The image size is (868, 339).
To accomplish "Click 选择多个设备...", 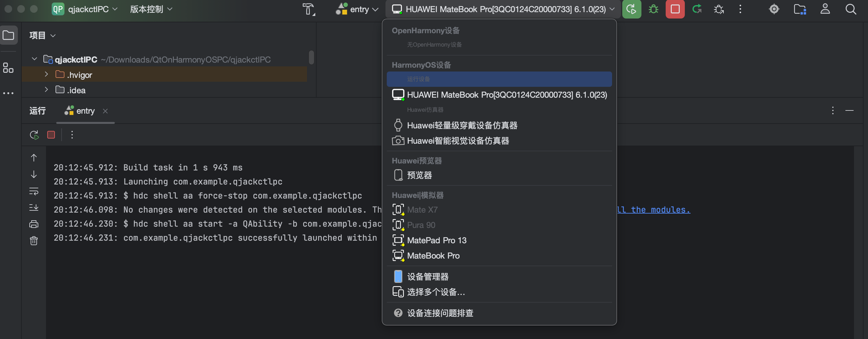I will tap(499, 292).
